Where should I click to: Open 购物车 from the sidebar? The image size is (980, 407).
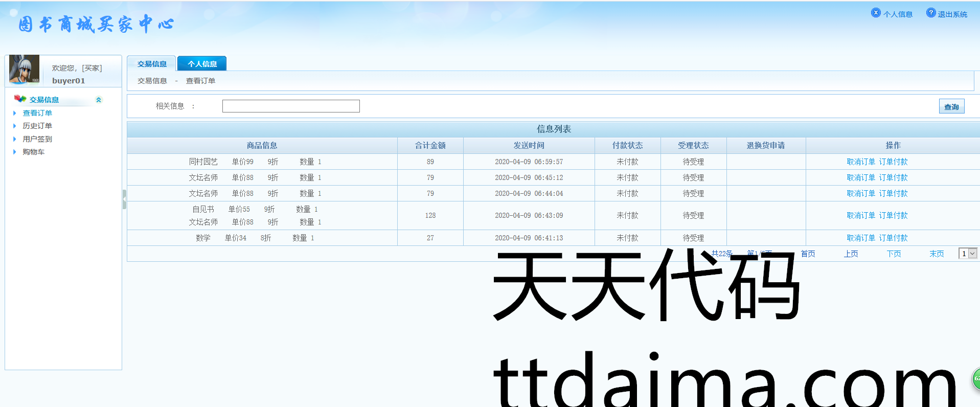point(34,152)
